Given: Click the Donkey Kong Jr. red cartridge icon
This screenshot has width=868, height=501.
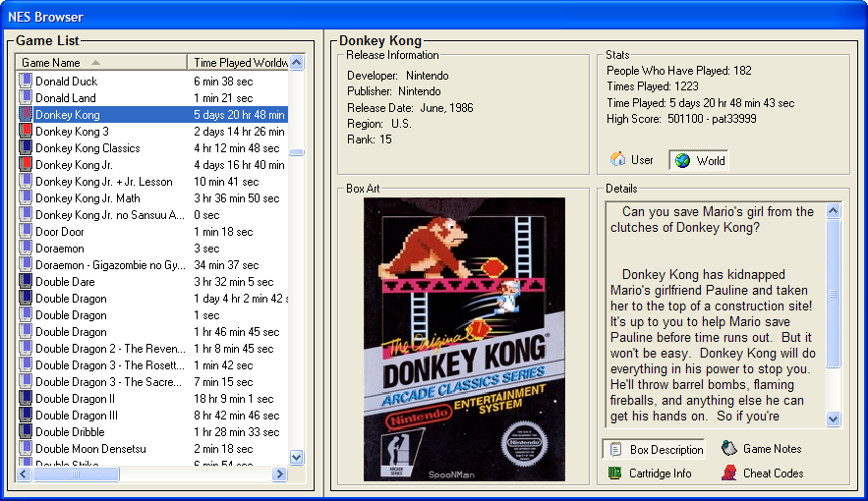Looking at the screenshot, I should pyautogui.click(x=26, y=164).
